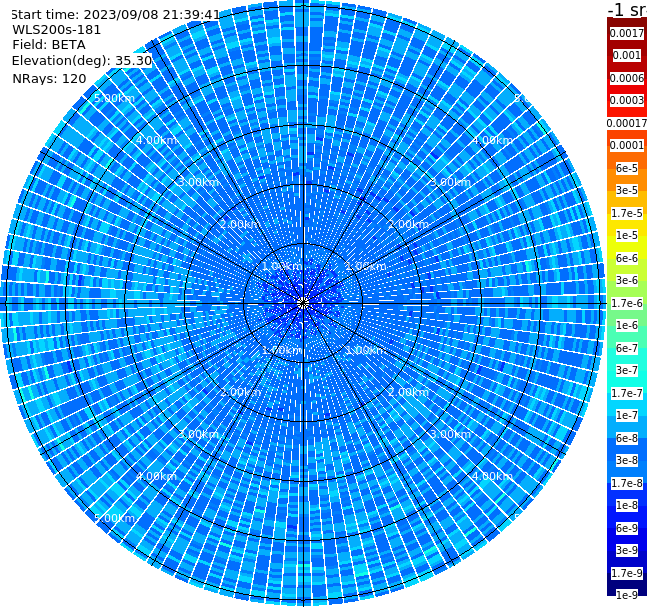Image resolution: width=647 pixels, height=607 pixels.
Task: Select the 3.00km ring label in northeast quadrant
Action: click(x=451, y=182)
